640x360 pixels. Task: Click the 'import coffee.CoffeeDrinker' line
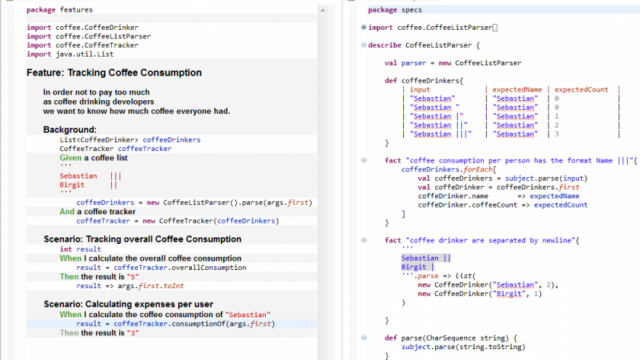tap(82, 27)
